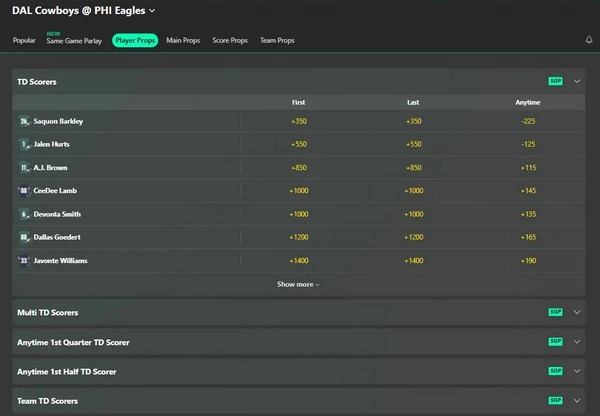This screenshot has height=416, width=600.
Task: Click Jalen Hurts' jersey icon
Action: (x=24, y=144)
